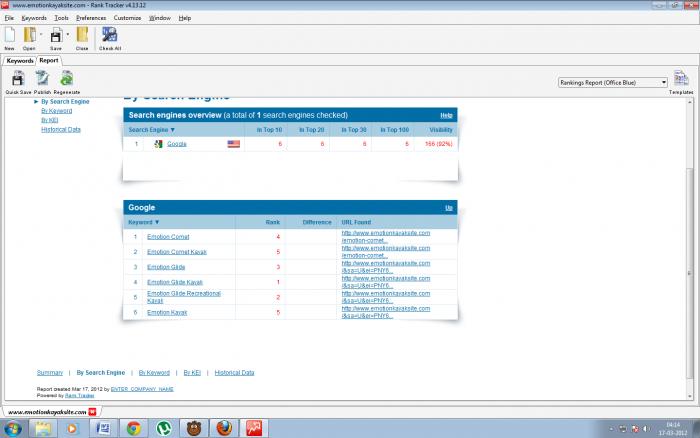Click the Rank Tracker powered-by link
This screenshot has width=700, height=438.
click(79, 396)
